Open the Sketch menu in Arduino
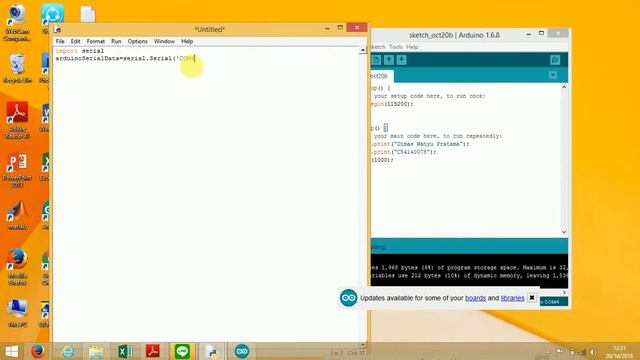Image resolution: width=640 pixels, height=360 pixels. [x=378, y=47]
